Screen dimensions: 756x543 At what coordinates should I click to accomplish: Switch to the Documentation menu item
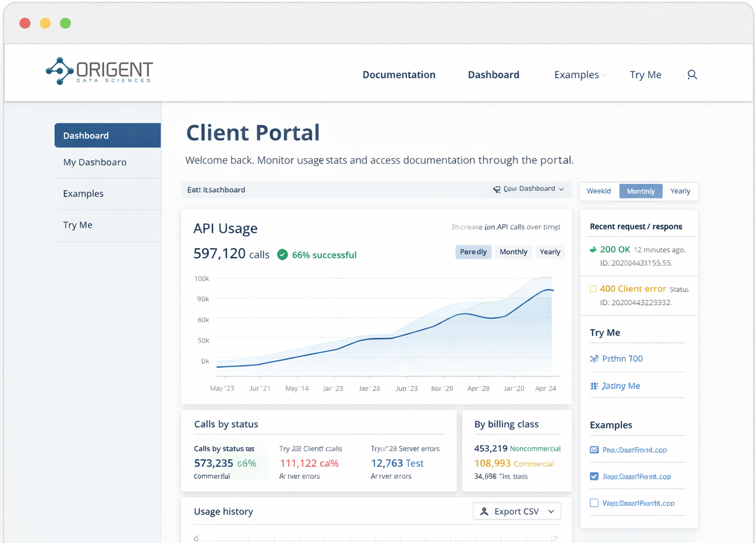(x=399, y=74)
